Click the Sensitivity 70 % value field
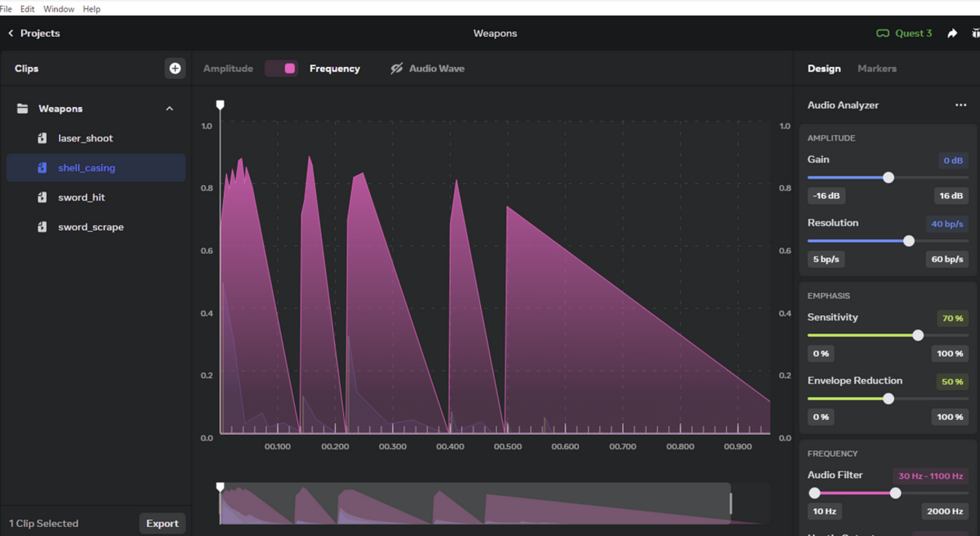This screenshot has width=980, height=536. point(952,318)
